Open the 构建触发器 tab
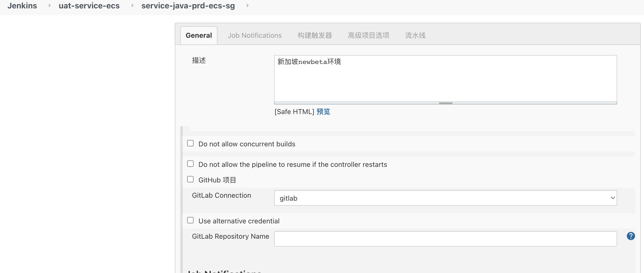The height and width of the screenshot is (273, 644). (315, 36)
